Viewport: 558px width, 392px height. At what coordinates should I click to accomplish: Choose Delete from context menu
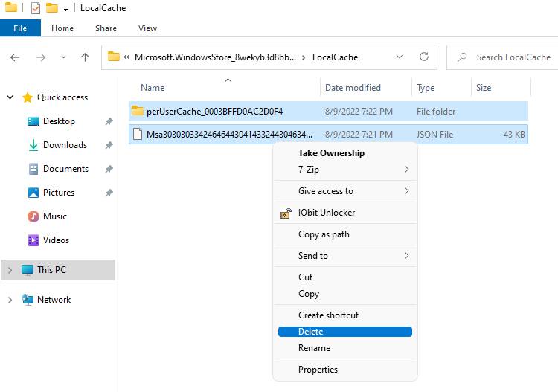click(x=344, y=332)
